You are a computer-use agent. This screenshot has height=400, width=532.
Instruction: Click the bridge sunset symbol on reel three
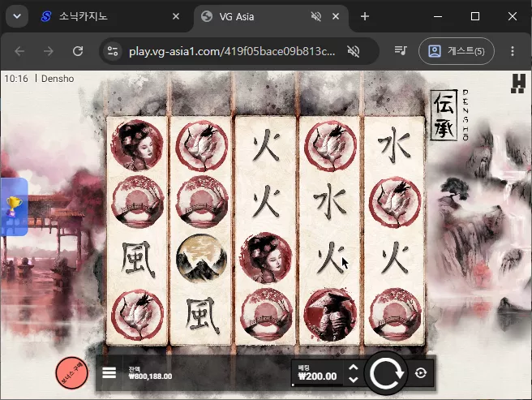pos(266,315)
